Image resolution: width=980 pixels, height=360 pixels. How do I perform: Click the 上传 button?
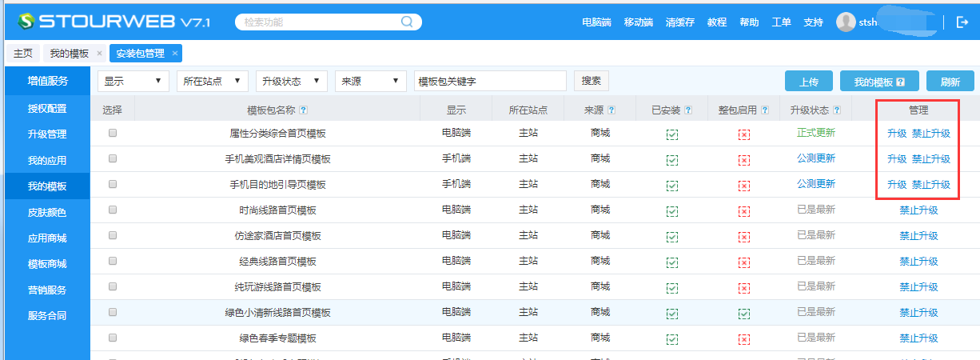tap(809, 82)
